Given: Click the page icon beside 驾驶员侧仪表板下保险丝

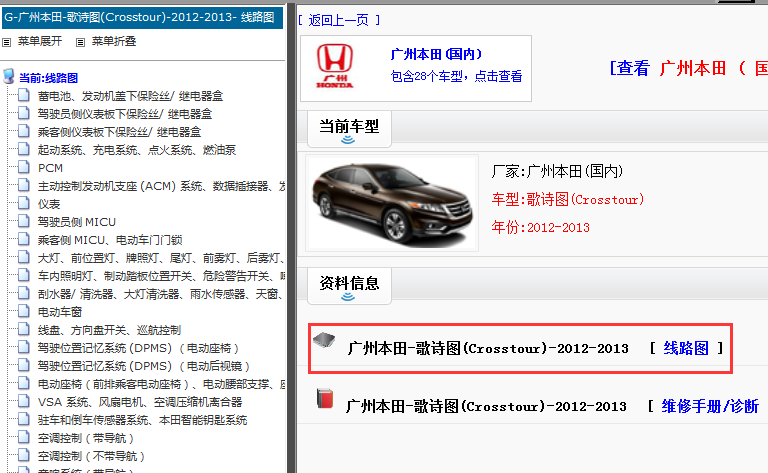Looking at the screenshot, I should point(24,113).
